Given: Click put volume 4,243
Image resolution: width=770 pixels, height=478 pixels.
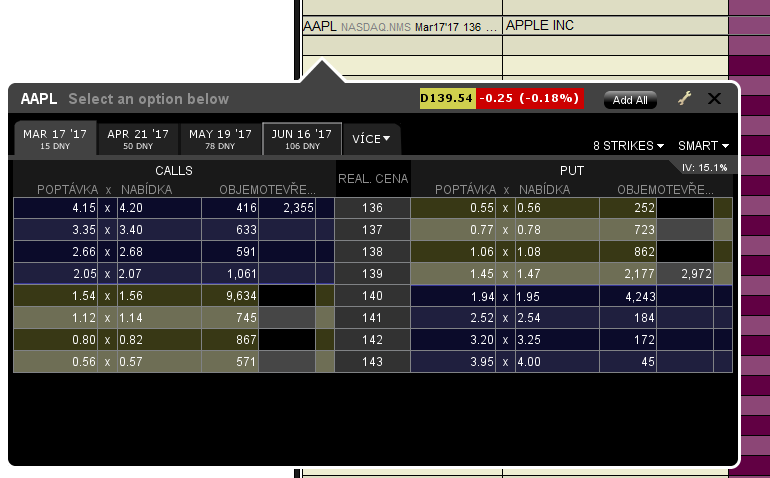Looking at the screenshot, I should pos(628,296).
